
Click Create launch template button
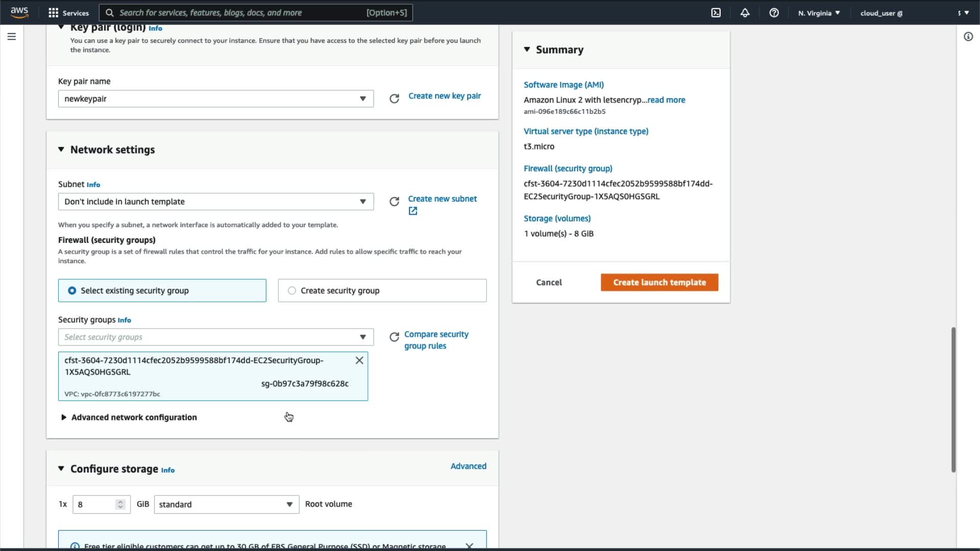pyautogui.click(x=659, y=282)
